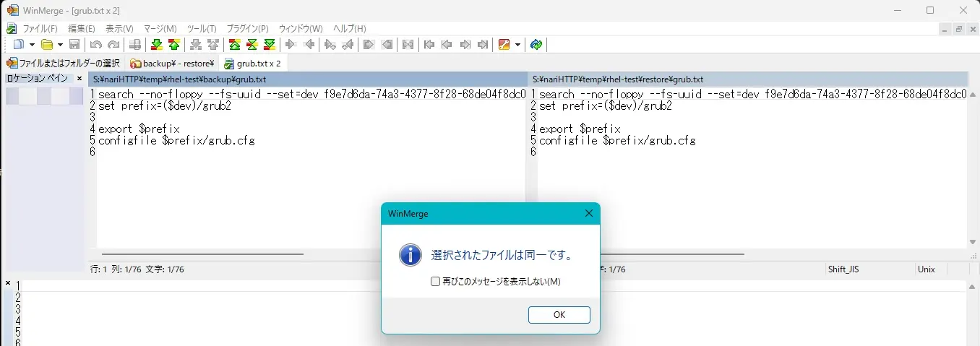980x346 pixels.
Task: Copy right and advance icon
Action: [x=330, y=45]
